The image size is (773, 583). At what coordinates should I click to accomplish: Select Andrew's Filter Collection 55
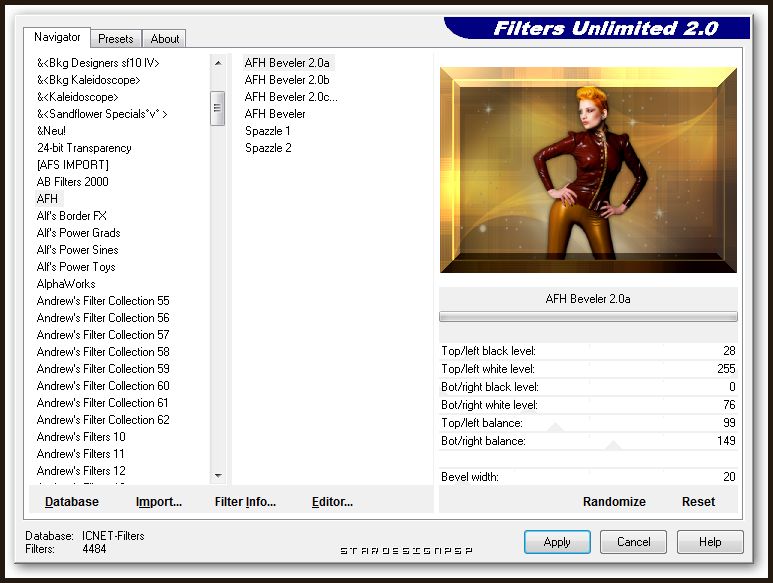point(103,301)
